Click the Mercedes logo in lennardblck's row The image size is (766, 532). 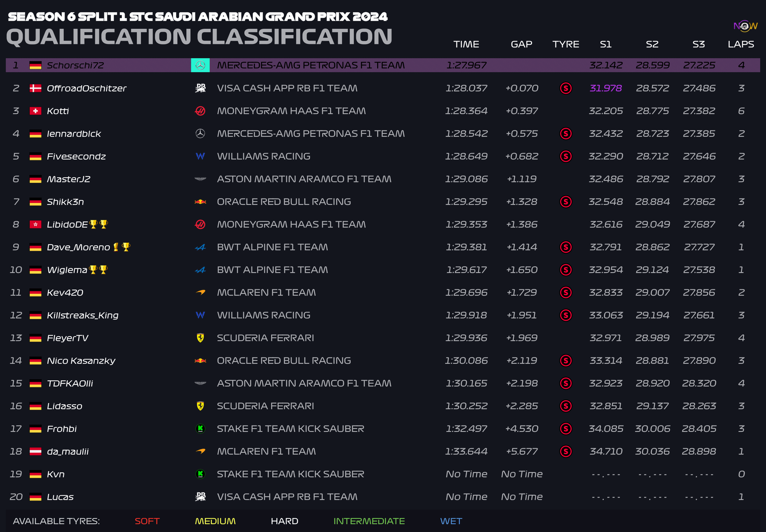point(200,134)
